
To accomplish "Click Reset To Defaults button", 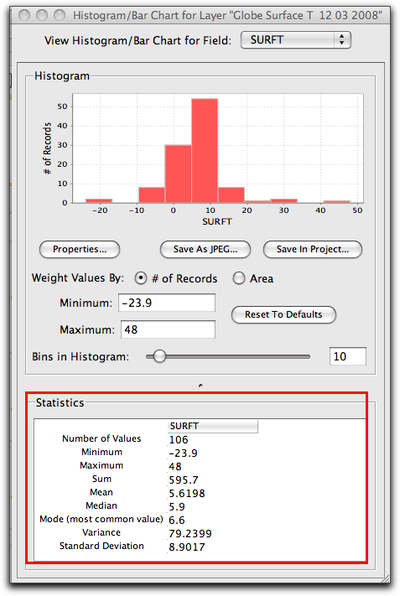I will 284,315.
